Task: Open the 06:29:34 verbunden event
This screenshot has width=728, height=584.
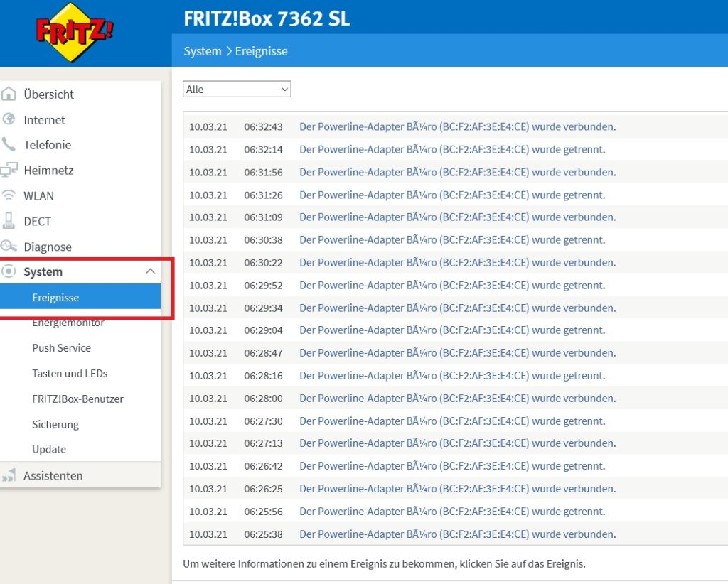Action: [x=457, y=308]
